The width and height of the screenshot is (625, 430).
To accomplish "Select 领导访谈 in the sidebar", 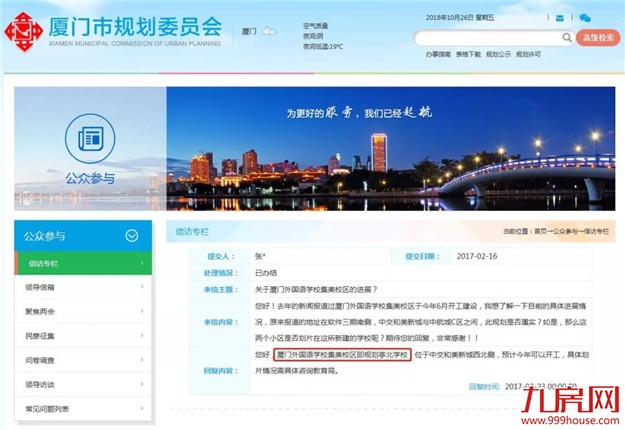I will pos(83,385).
